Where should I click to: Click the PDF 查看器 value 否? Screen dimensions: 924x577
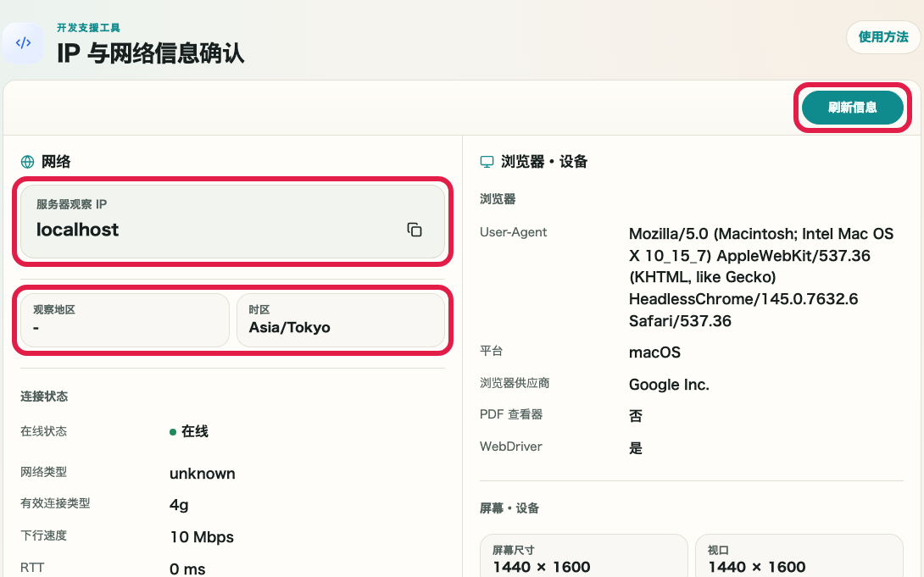pos(635,416)
